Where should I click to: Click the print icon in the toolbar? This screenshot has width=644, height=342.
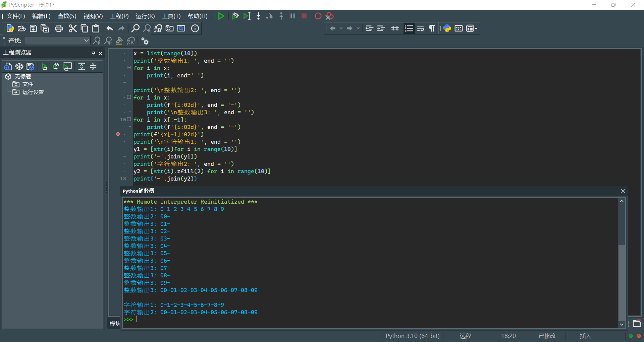[59, 28]
